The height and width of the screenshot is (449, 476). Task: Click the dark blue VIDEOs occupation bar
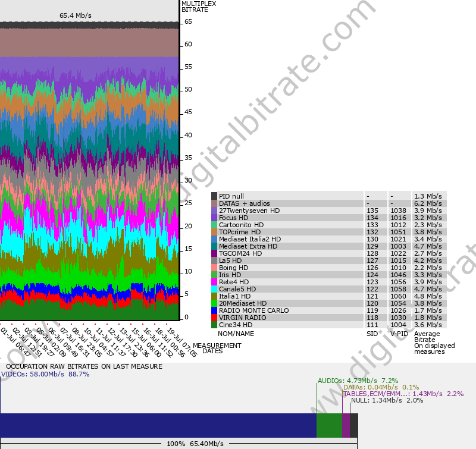158,425
